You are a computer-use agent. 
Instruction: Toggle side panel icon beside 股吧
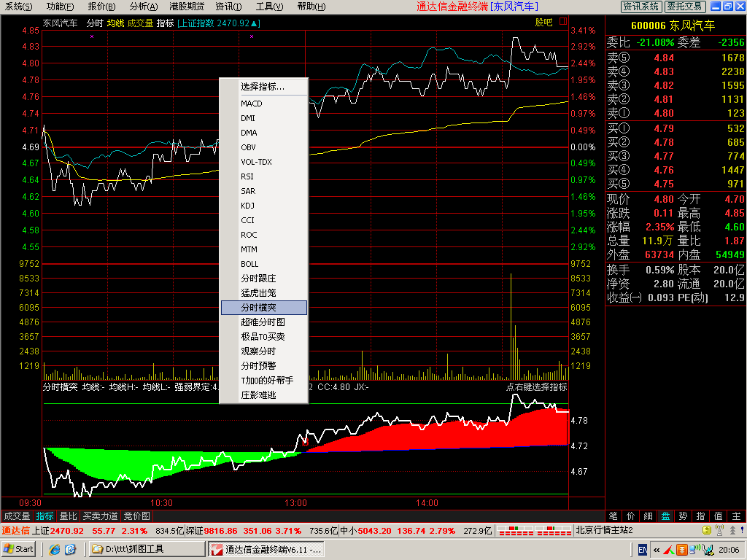[563, 21]
